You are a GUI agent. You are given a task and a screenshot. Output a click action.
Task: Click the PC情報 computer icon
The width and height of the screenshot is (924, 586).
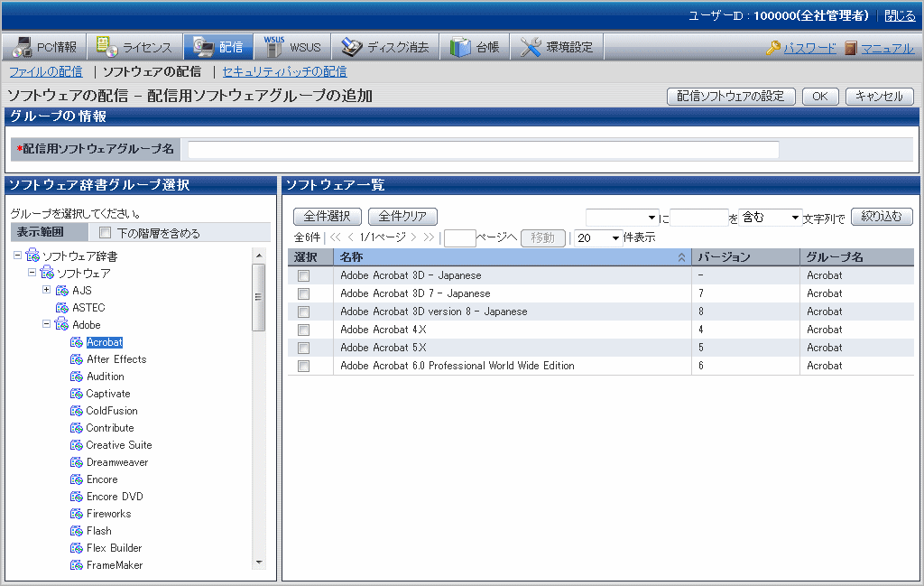(23, 47)
